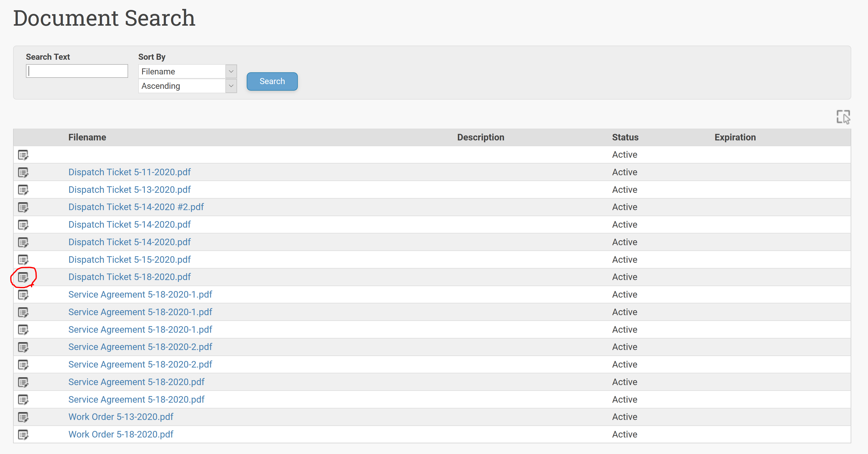The width and height of the screenshot is (868, 454).
Task: Click the selection cursor icon above the table
Action: point(843,117)
